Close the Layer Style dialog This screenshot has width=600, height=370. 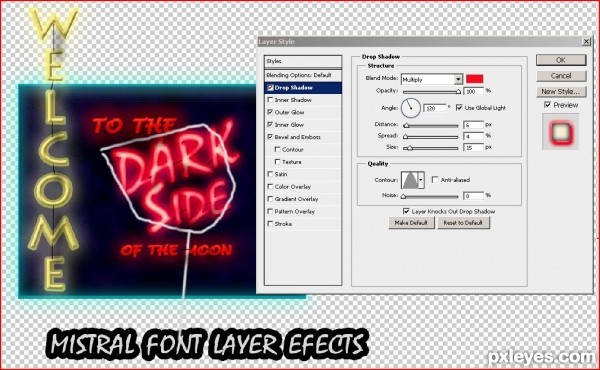(586, 41)
